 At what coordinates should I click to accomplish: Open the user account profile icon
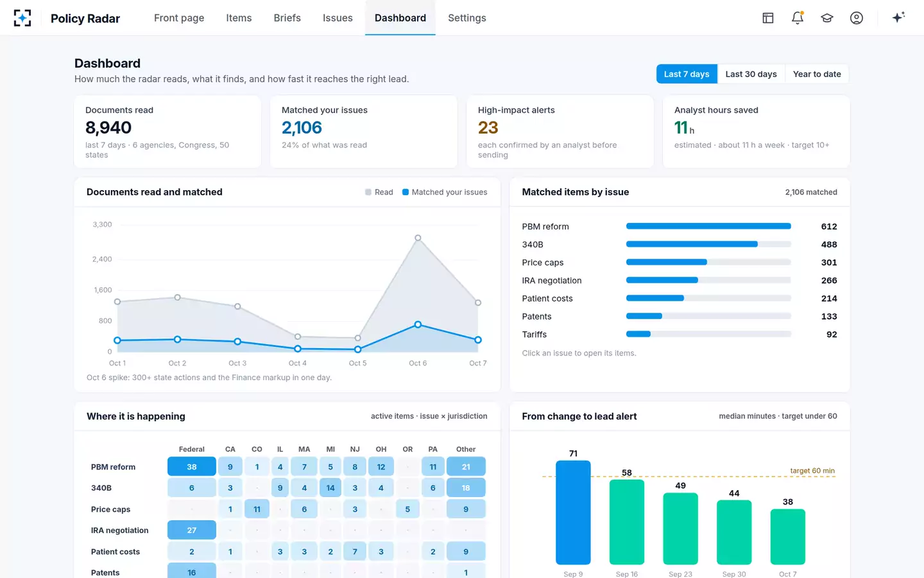pyautogui.click(x=857, y=18)
